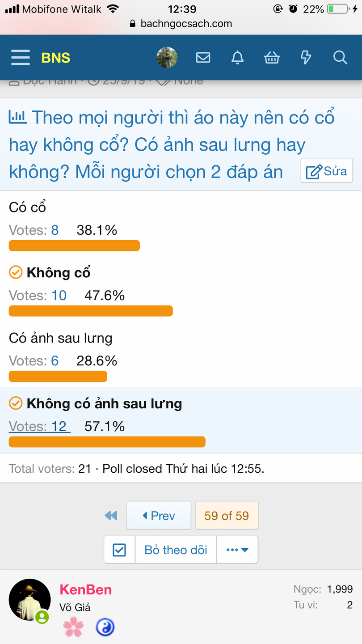Open the hamburger navigation menu
The height and width of the screenshot is (644, 362).
click(21, 58)
